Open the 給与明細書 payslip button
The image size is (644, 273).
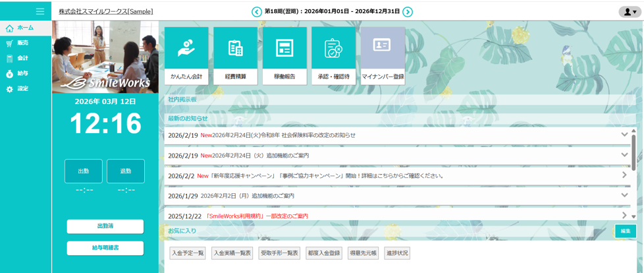[x=105, y=248]
